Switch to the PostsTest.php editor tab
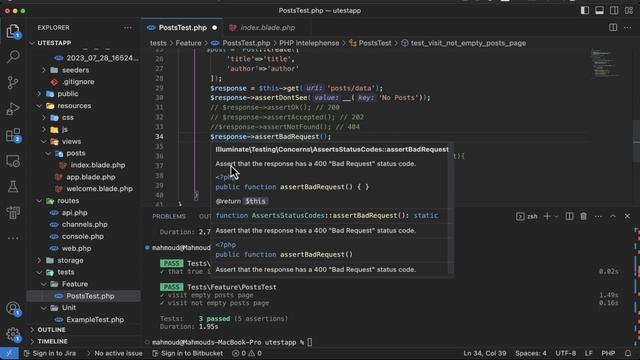Viewport: 640px width, 360px height. pyautogui.click(x=182, y=28)
